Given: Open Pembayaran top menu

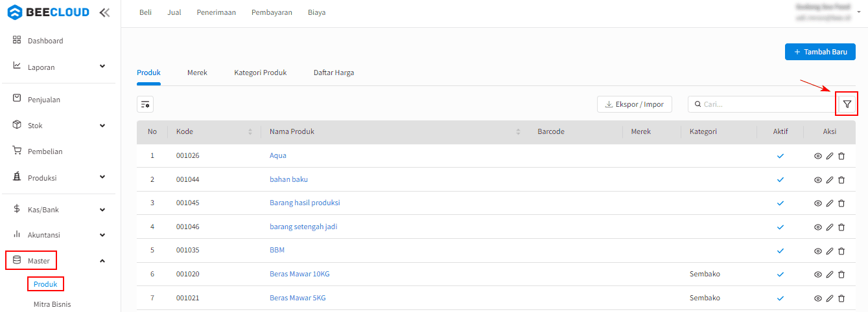Looking at the screenshot, I should pyautogui.click(x=272, y=12).
